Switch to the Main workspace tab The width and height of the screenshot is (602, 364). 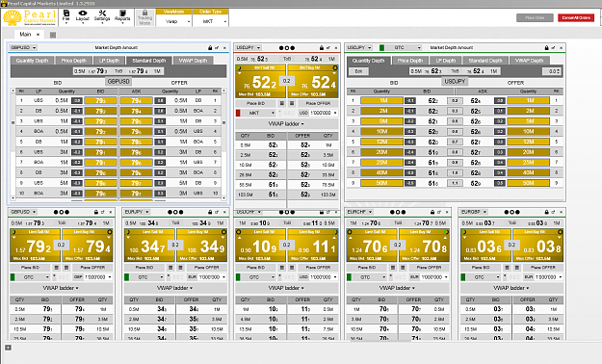click(25, 35)
